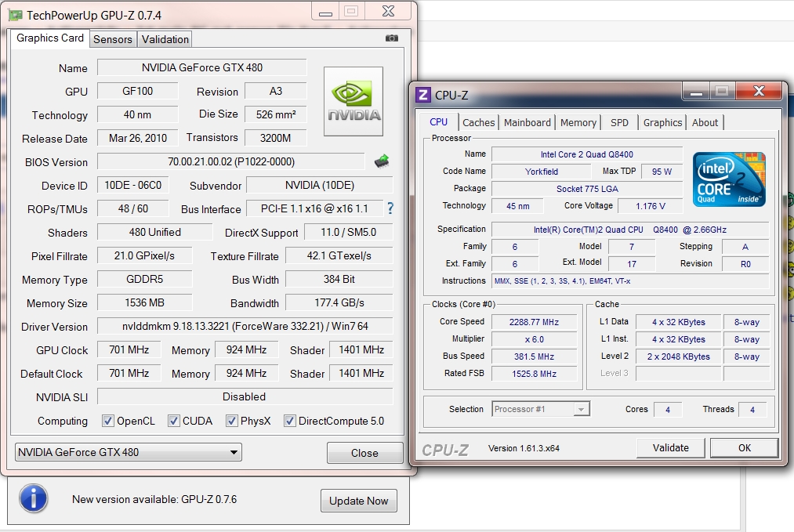This screenshot has width=794, height=532.
Task: Click the Core Voltage 1.176 V value
Action: tap(651, 206)
